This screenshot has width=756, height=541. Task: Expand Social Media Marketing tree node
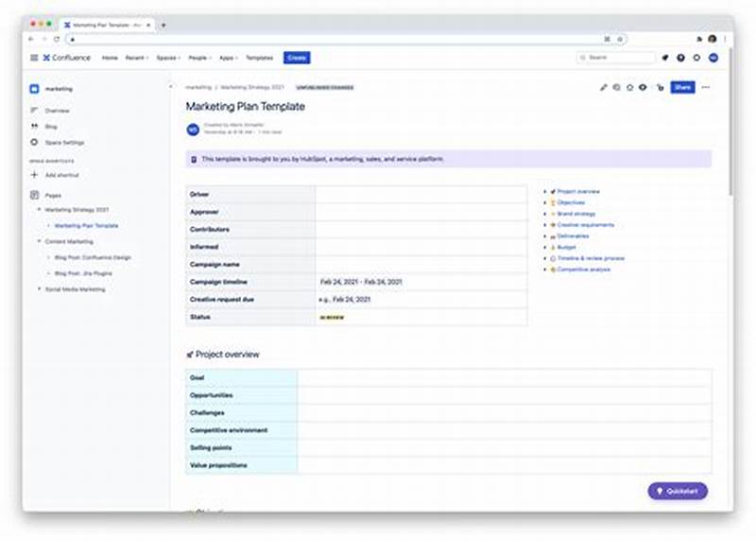click(x=39, y=289)
